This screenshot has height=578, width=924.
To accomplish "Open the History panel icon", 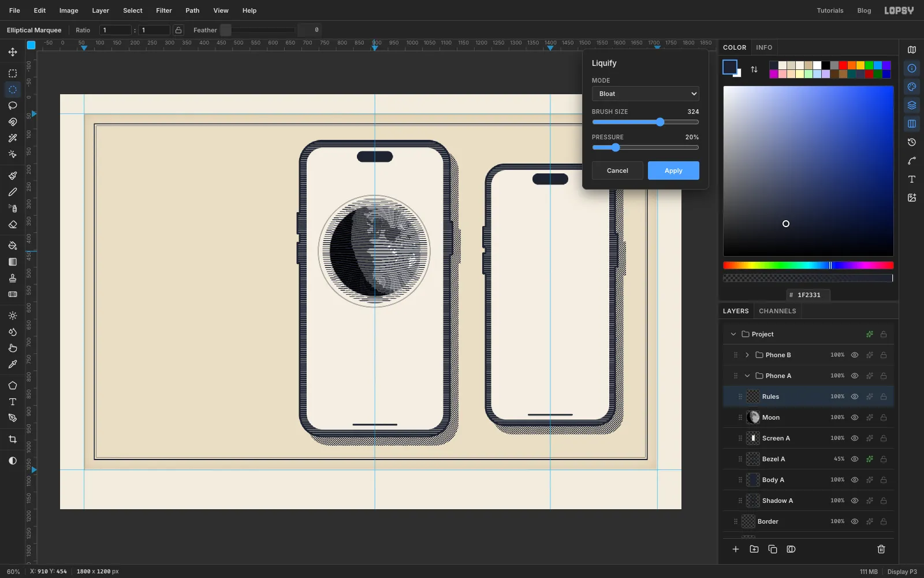I will 912,142.
